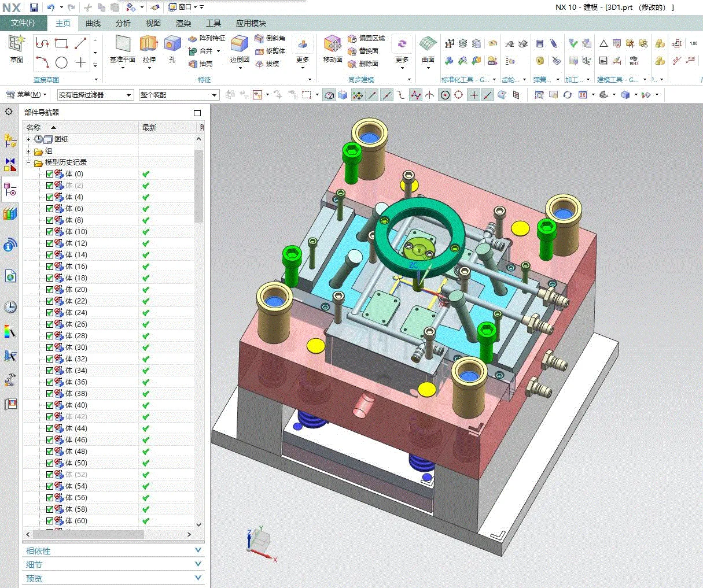
Task: Click the Draft (拔模) icon
Action: 259,64
